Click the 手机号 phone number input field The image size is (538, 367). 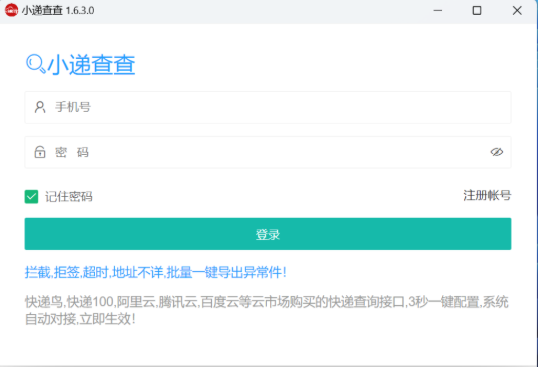click(x=268, y=107)
